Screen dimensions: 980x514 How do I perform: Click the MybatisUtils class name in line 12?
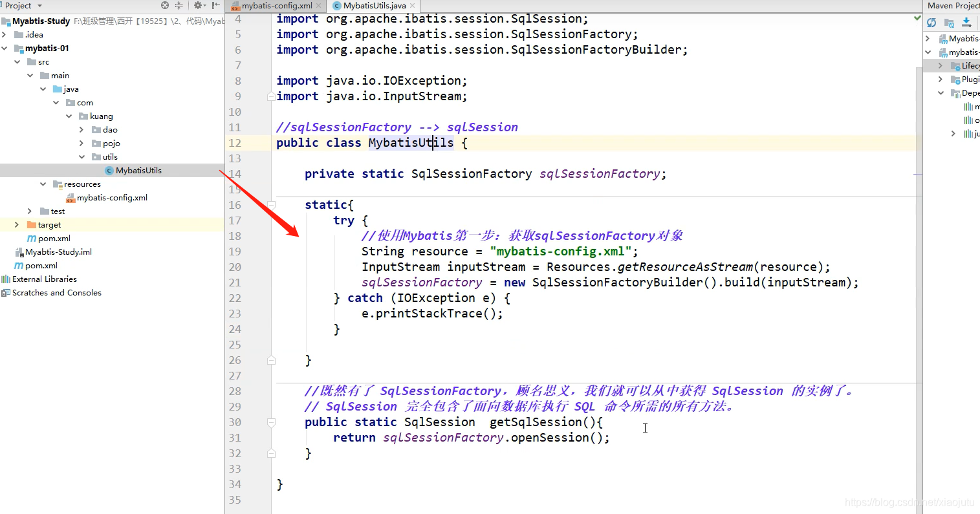click(x=411, y=143)
